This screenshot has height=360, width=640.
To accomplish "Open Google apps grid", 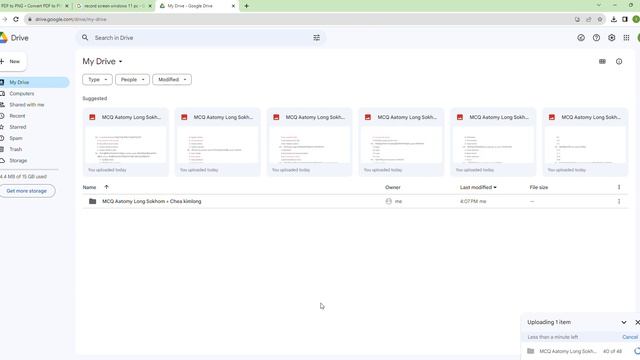I will (626, 38).
